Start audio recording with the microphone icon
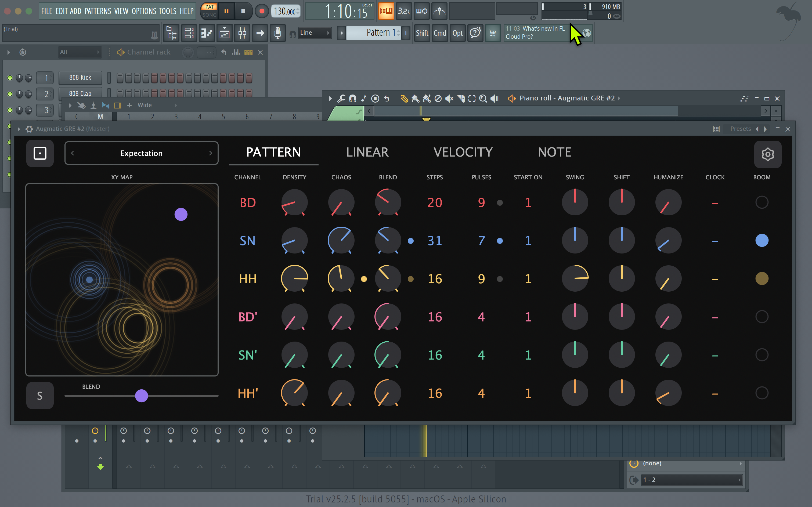 click(277, 33)
